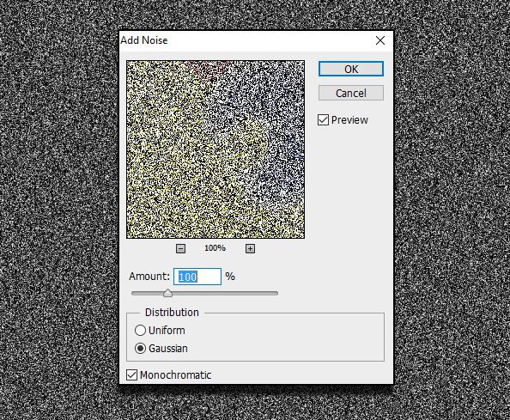The width and height of the screenshot is (510, 420).
Task: Close the Add Noise dialog
Action: pyautogui.click(x=380, y=40)
